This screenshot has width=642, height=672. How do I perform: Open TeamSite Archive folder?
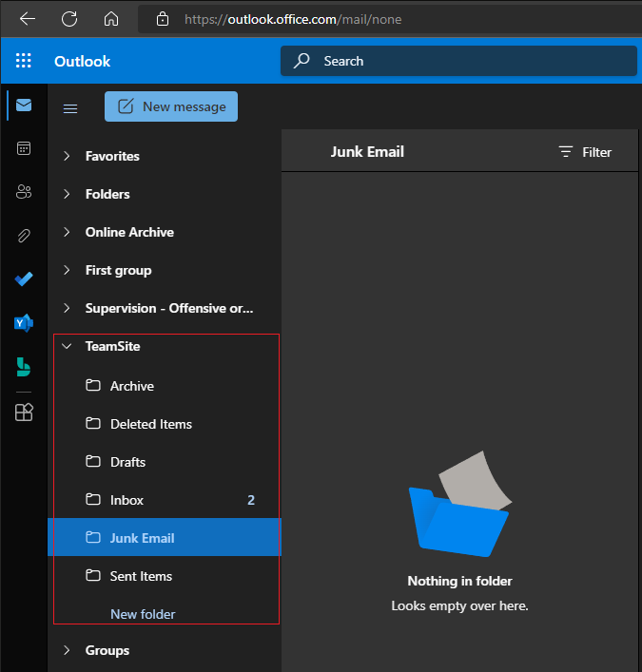pyautogui.click(x=165, y=386)
